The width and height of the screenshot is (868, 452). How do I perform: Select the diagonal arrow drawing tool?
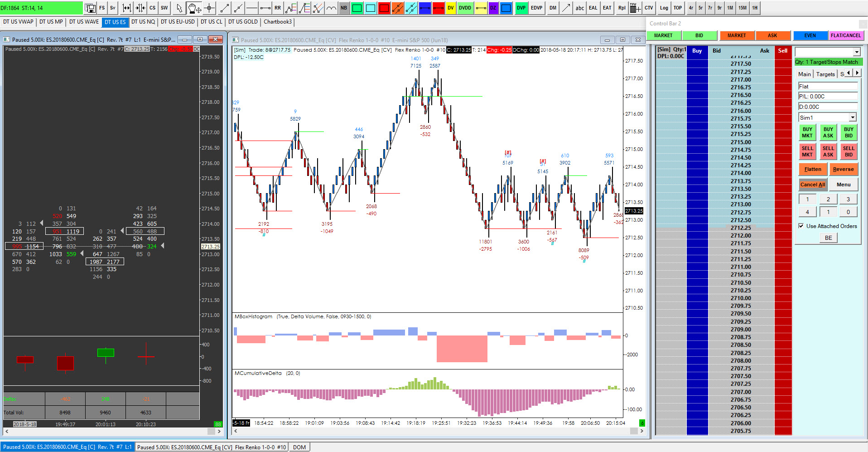(x=566, y=8)
